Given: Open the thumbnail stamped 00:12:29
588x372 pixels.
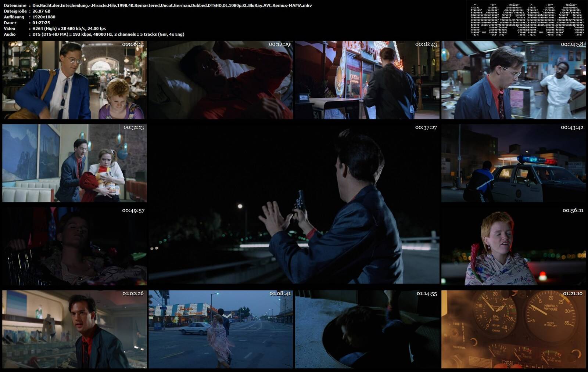Looking at the screenshot, I should coord(221,80).
